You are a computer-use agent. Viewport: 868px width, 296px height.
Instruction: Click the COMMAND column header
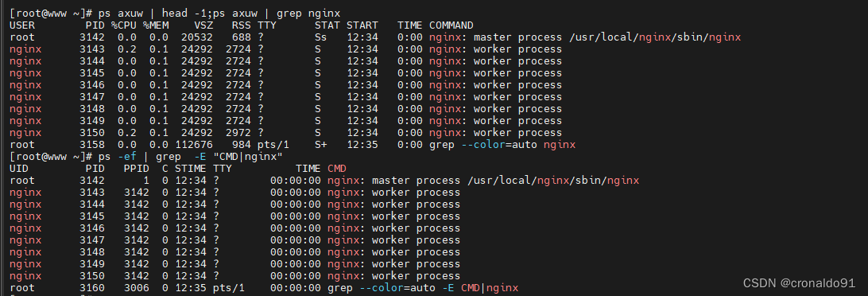(x=451, y=25)
